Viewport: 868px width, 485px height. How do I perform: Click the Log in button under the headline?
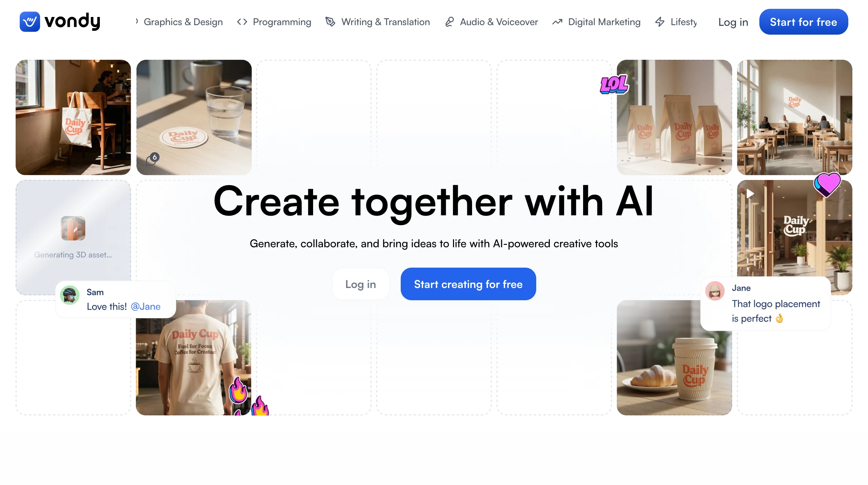tap(361, 284)
